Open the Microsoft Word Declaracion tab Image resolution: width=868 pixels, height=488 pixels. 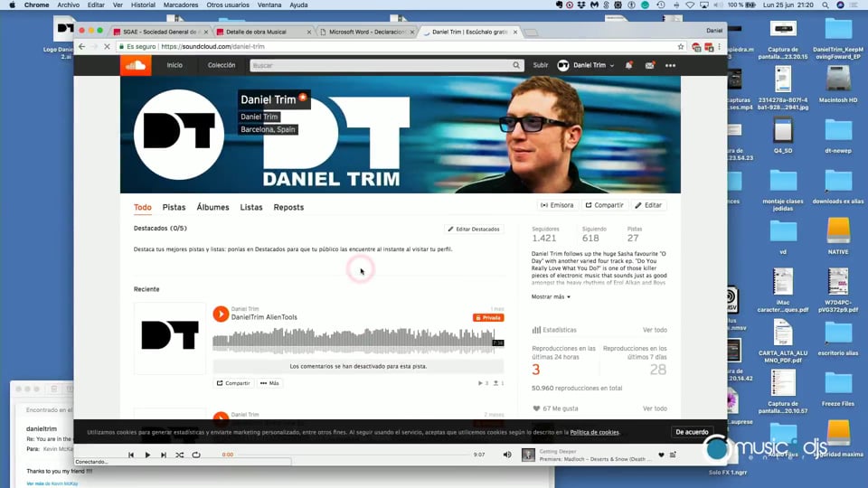[366, 33]
